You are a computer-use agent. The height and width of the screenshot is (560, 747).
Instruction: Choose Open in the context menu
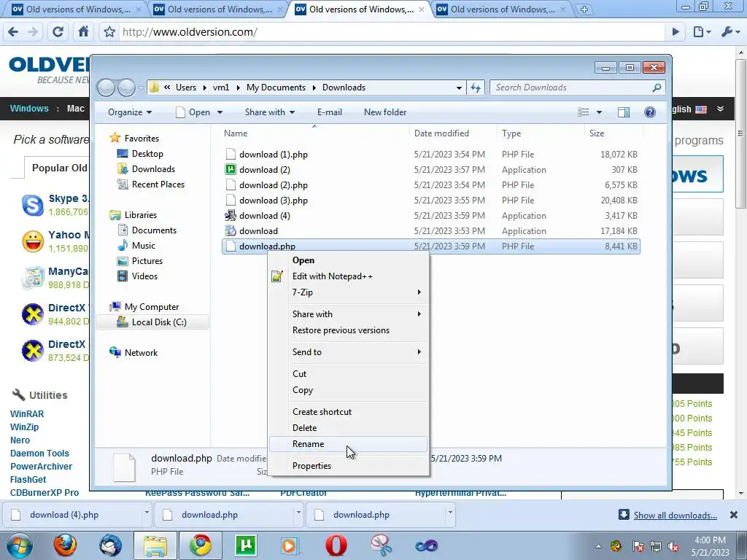[348, 260]
